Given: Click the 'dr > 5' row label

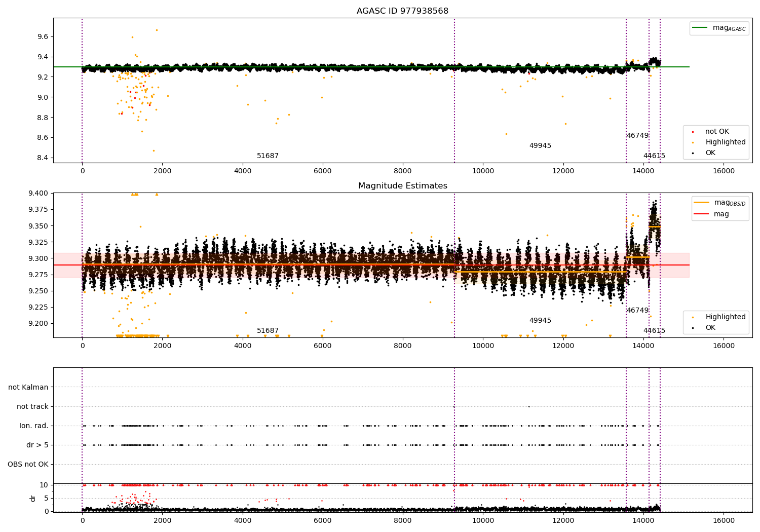Looking at the screenshot, I should point(37,445).
